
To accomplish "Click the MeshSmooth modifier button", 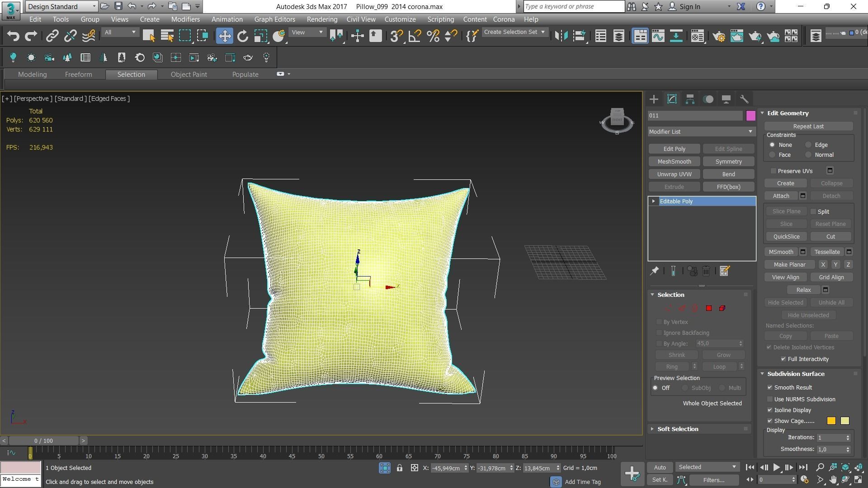I will pos(674,162).
